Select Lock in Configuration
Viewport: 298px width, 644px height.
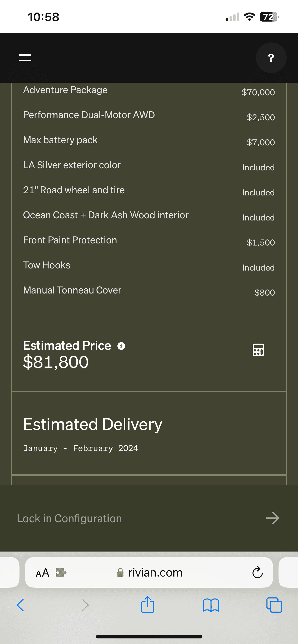pyautogui.click(x=69, y=518)
